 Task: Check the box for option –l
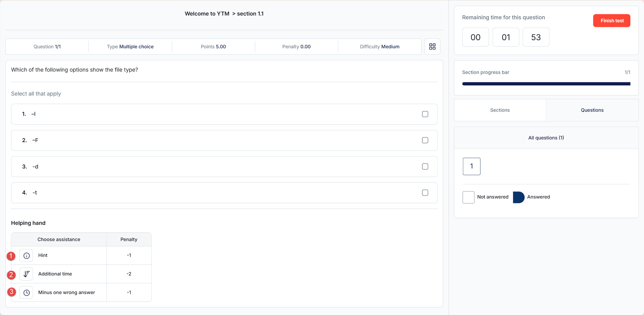425,114
